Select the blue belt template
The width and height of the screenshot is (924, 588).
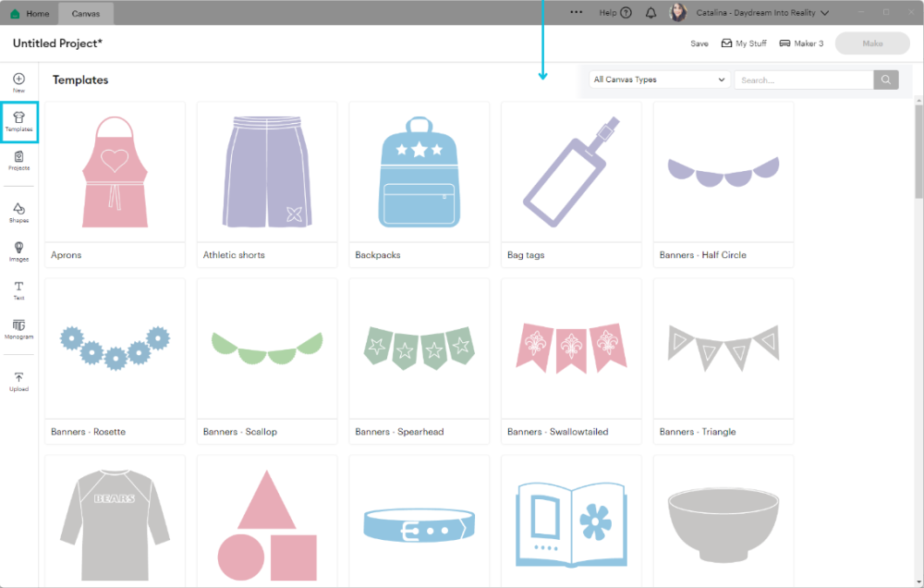point(419,521)
